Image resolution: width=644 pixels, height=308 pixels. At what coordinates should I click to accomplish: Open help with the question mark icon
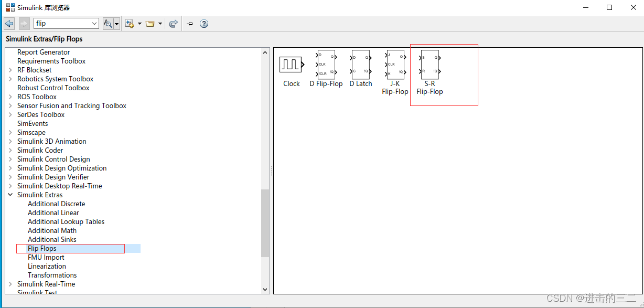pos(204,24)
